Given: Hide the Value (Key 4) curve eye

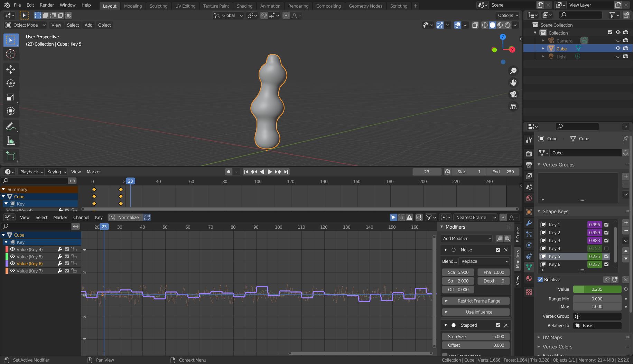Looking at the screenshot, I should point(12,249).
